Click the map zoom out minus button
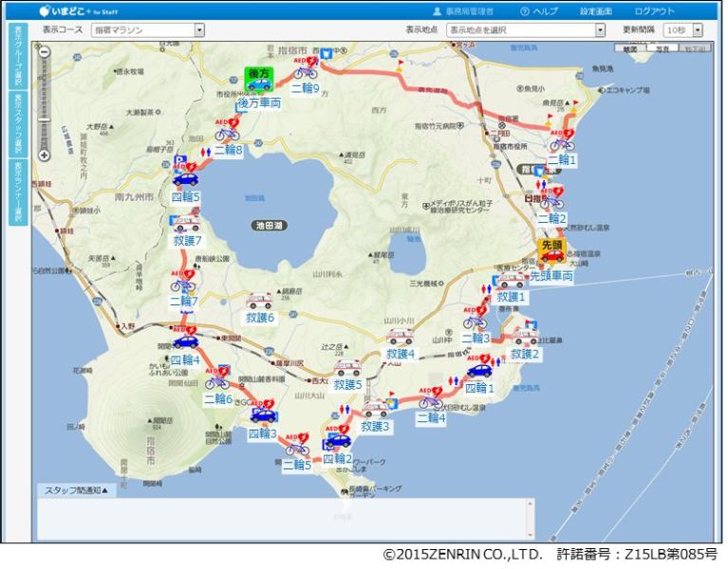 tap(44, 52)
